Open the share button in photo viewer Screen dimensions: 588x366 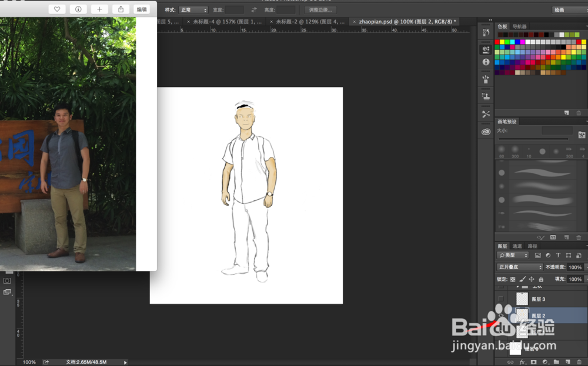point(121,9)
